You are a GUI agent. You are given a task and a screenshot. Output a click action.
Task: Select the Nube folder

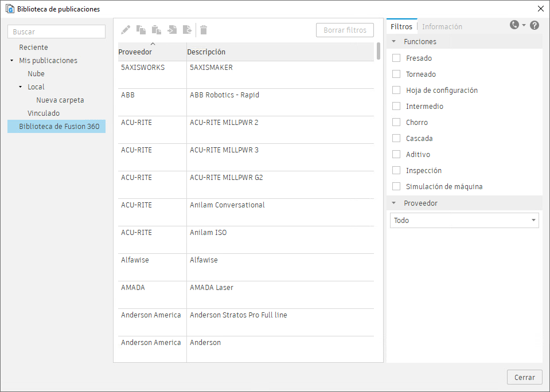click(36, 73)
